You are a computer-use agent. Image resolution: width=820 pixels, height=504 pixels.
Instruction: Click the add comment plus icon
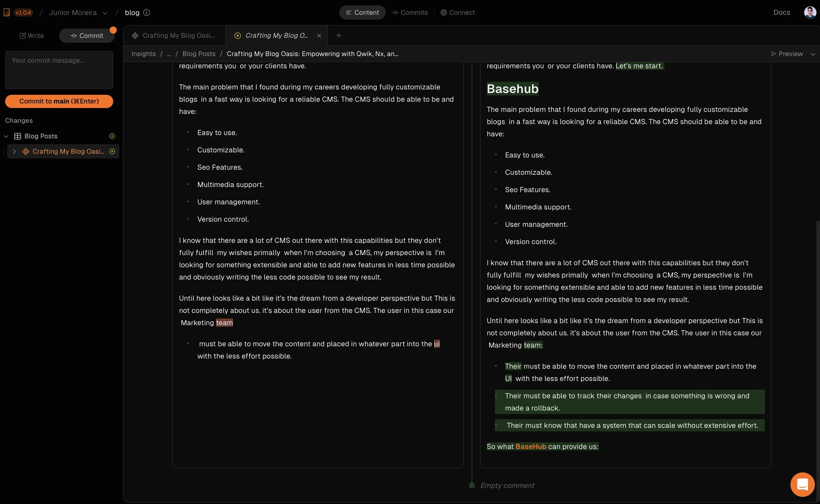tap(471, 485)
